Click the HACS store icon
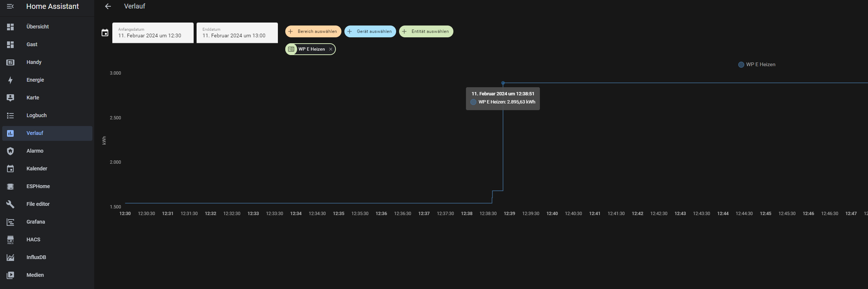 [10, 239]
